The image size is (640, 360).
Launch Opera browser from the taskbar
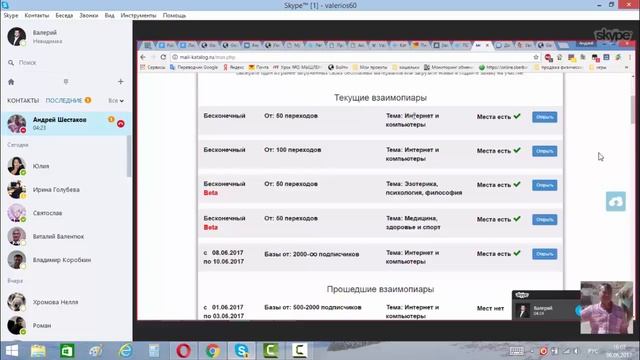183,351
